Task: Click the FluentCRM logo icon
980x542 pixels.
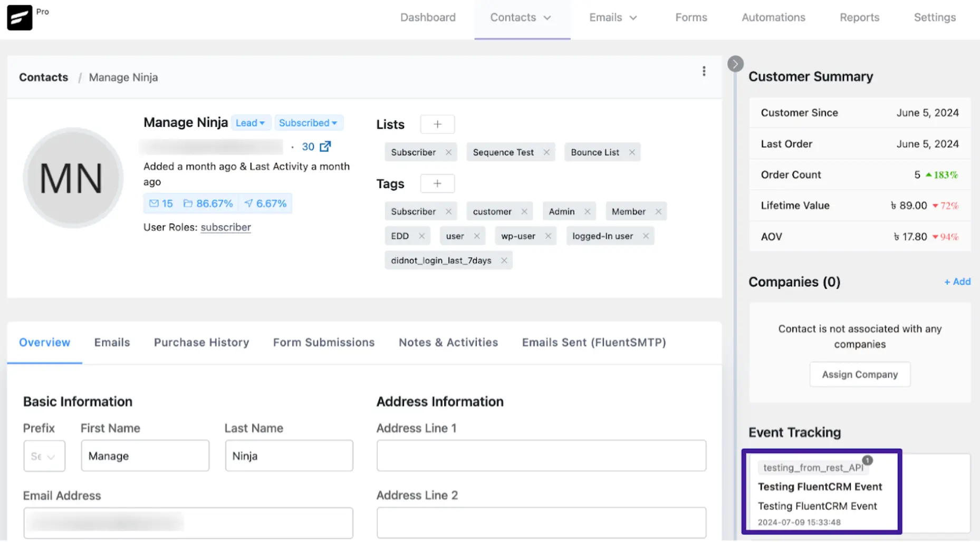Action: (x=20, y=17)
